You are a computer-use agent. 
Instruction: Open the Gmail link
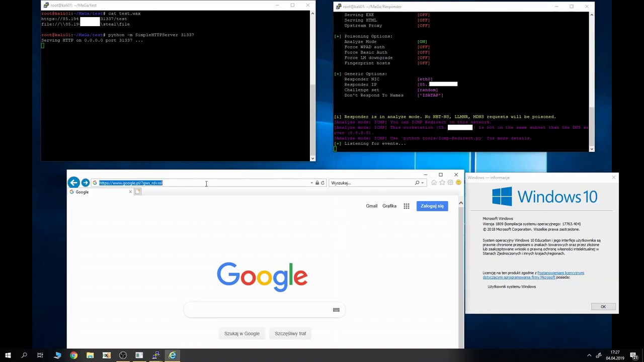(x=371, y=206)
